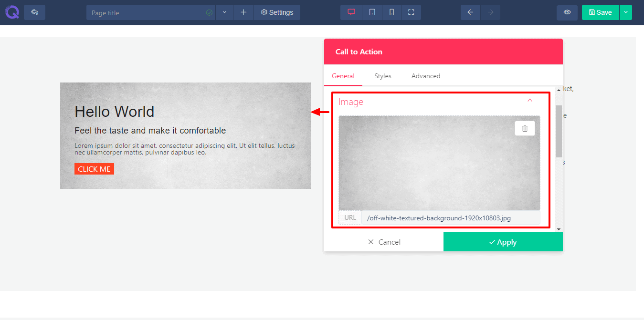This screenshot has height=320, width=644.
Task: Switch to the Styles tab
Action: (383, 76)
